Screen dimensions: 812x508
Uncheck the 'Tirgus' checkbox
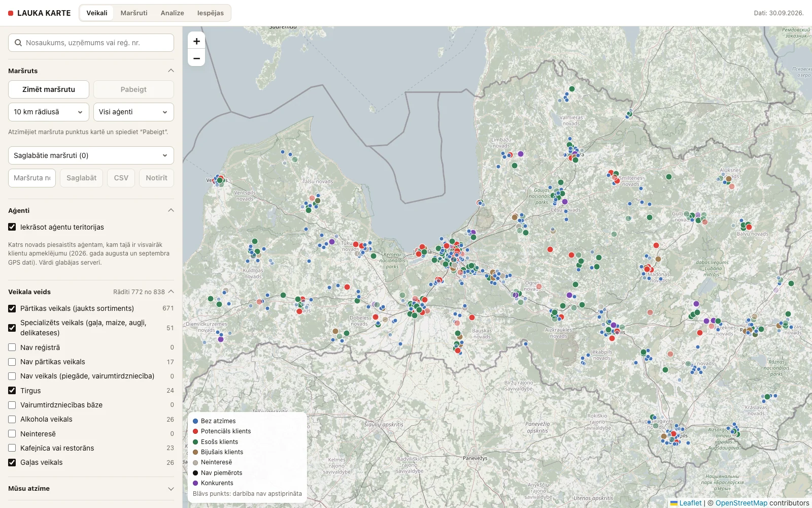pyautogui.click(x=12, y=391)
